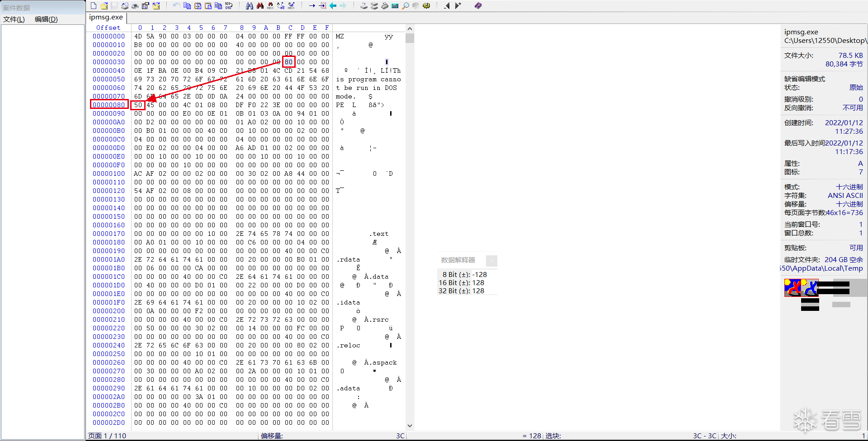868x441 pixels.
Task: Click the .rsrc section name
Action: click(x=379, y=319)
